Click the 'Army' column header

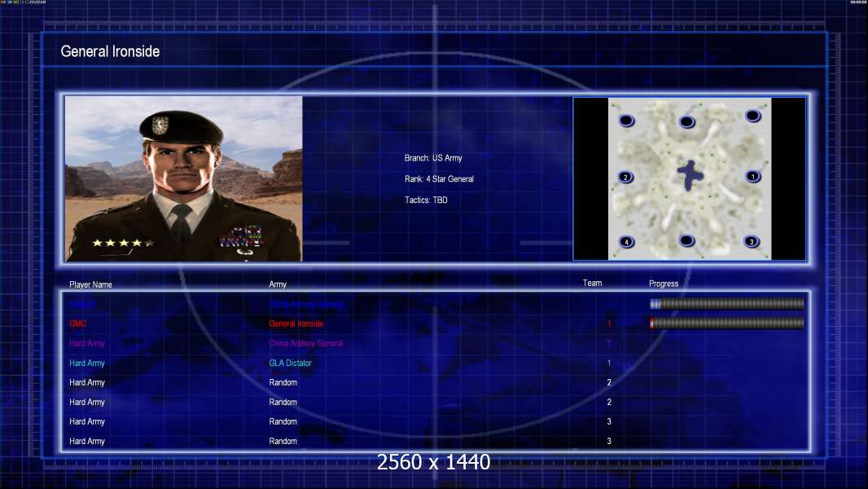click(278, 284)
